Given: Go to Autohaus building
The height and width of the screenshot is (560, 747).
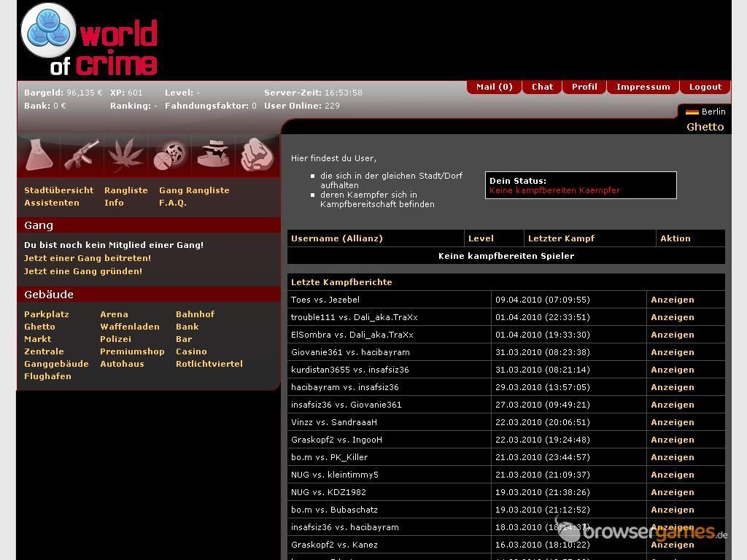Looking at the screenshot, I should click(122, 364).
